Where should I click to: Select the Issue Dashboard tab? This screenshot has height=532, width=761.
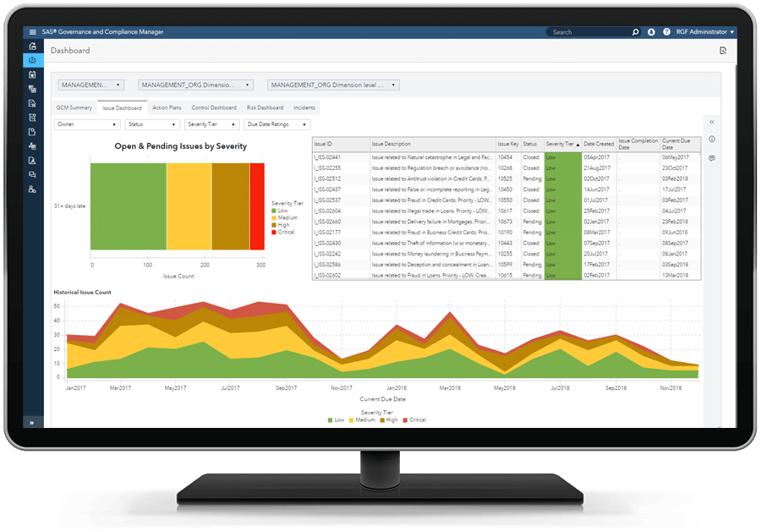point(123,107)
